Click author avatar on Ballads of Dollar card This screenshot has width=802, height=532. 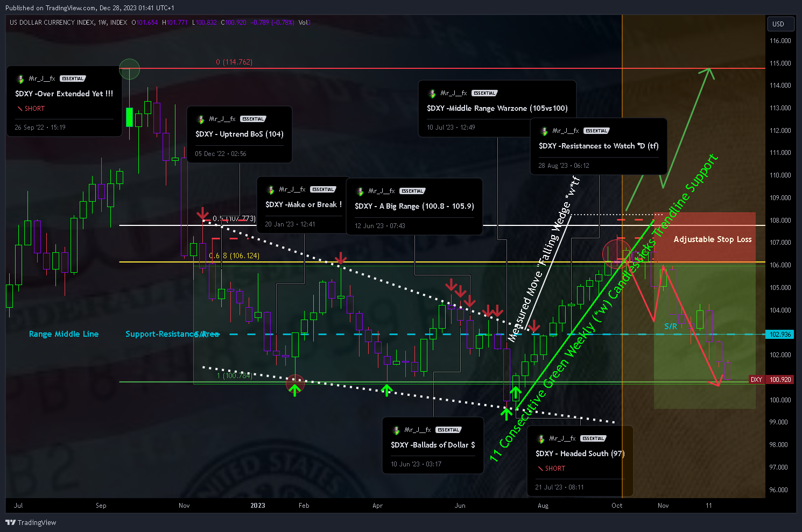[396, 430]
